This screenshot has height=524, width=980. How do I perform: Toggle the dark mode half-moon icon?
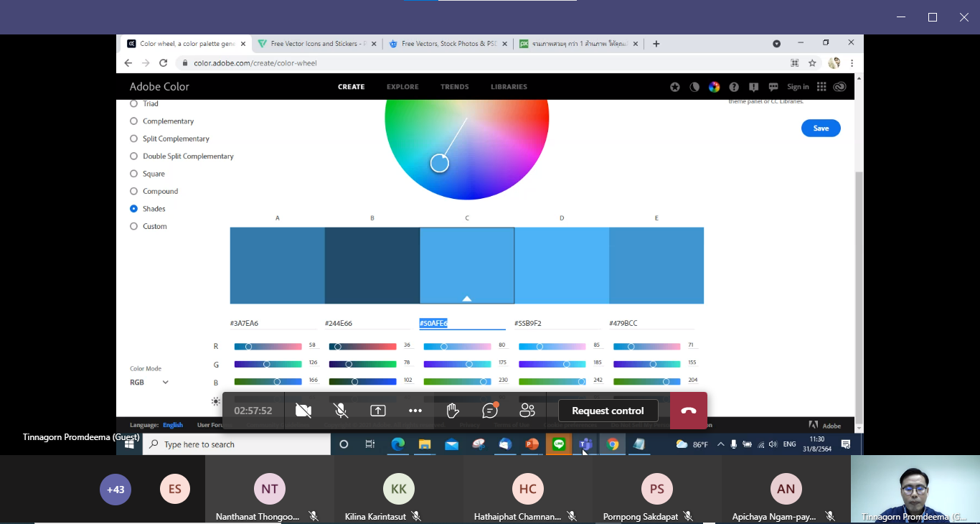[694, 87]
